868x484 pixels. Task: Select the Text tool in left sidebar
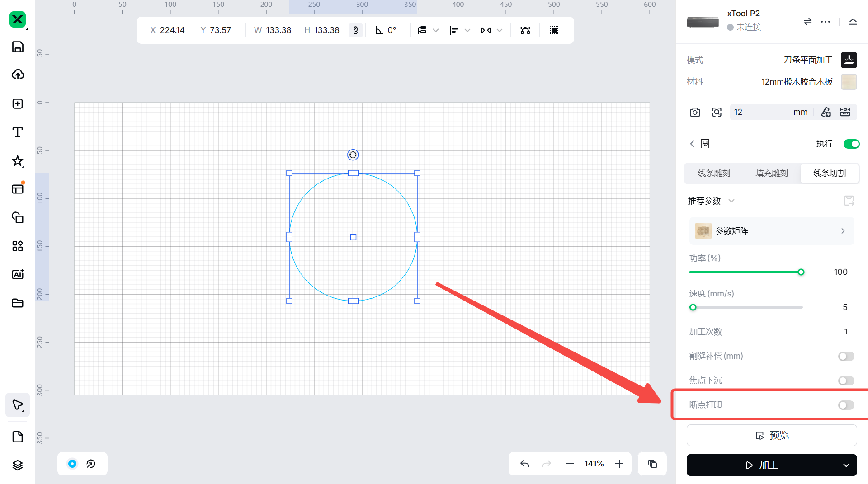pos(18,132)
